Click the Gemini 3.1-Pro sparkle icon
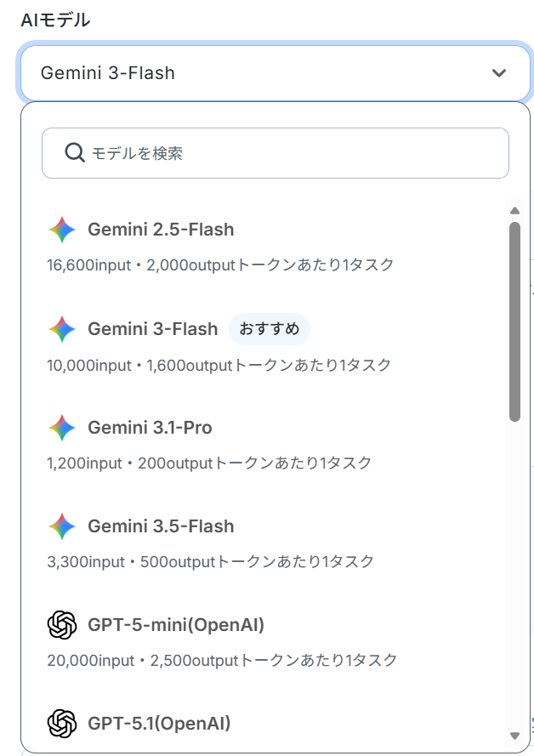 click(62, 428)
